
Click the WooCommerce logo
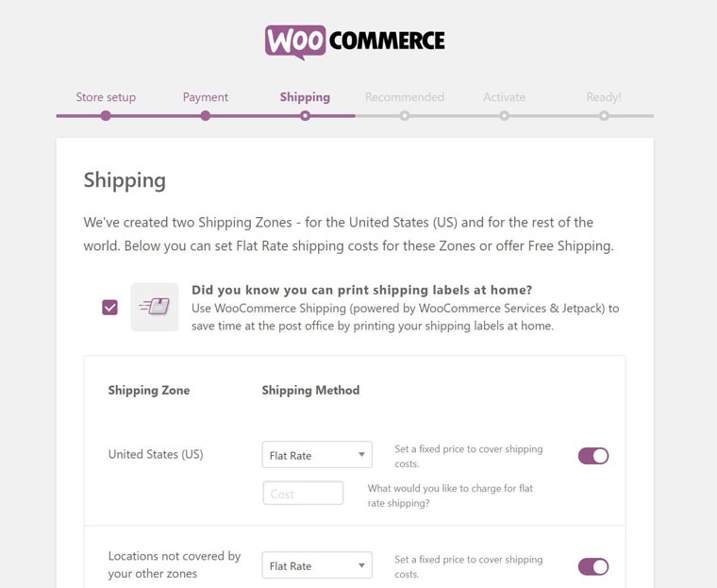pos(355,42)
